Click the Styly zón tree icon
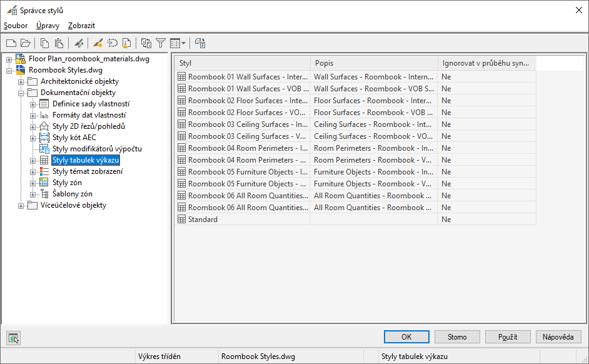589x364 pixels. click(x=44, y=183)
